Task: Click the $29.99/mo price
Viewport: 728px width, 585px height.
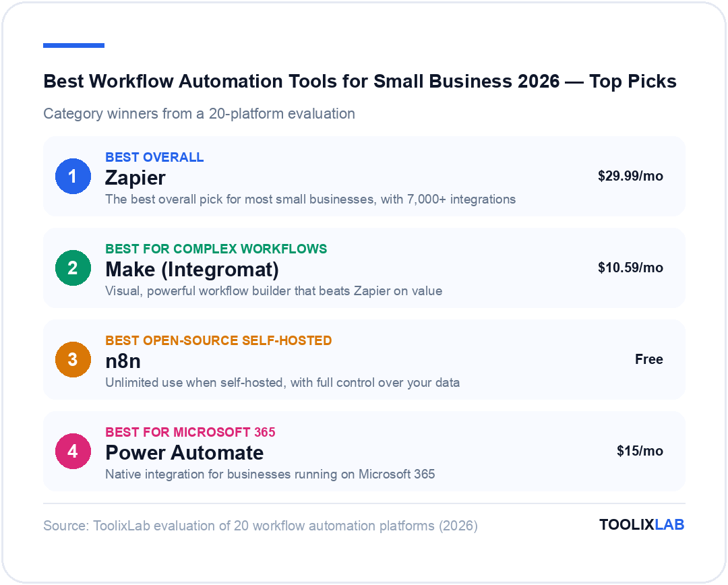Action: 630,176
